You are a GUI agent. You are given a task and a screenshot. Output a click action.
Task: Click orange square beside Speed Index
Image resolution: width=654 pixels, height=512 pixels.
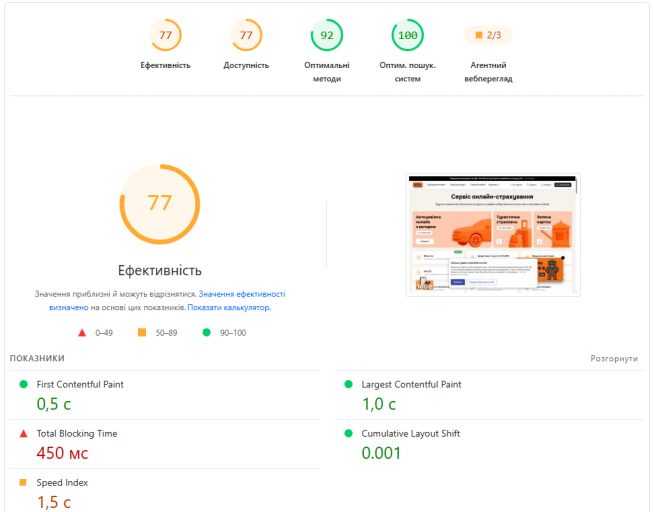(23, 482)
